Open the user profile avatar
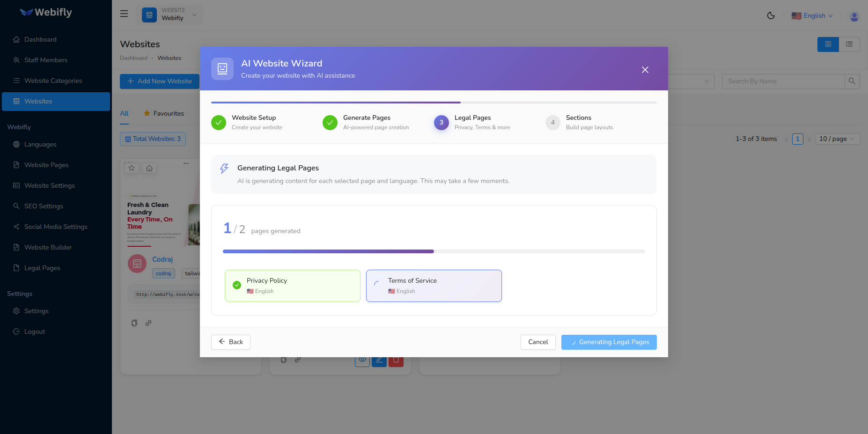This screenshot has height=434, width=868. tap(854, 16)
